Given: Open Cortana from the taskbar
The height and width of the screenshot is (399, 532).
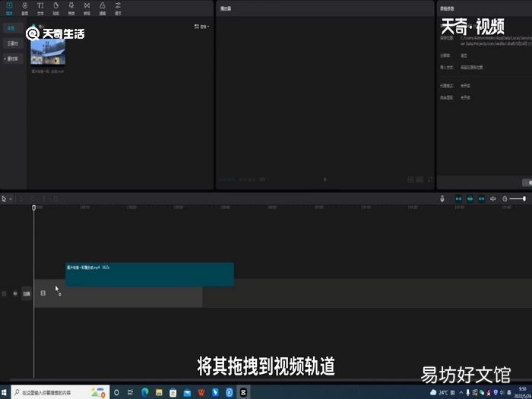Looking at the screenshot, I should tap(116, 393).
